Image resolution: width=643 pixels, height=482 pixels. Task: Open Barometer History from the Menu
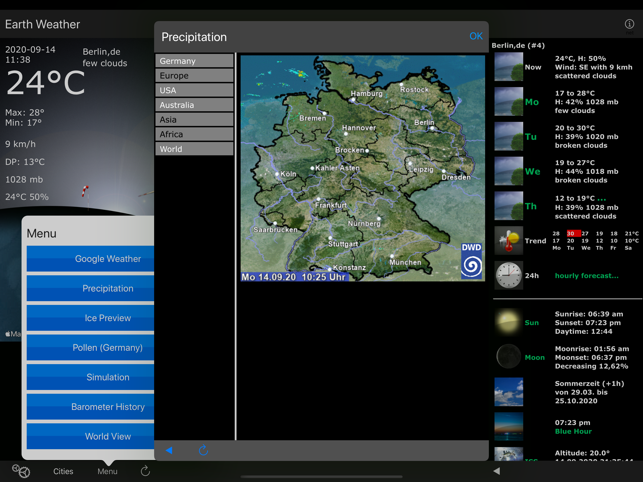[91, 407]
